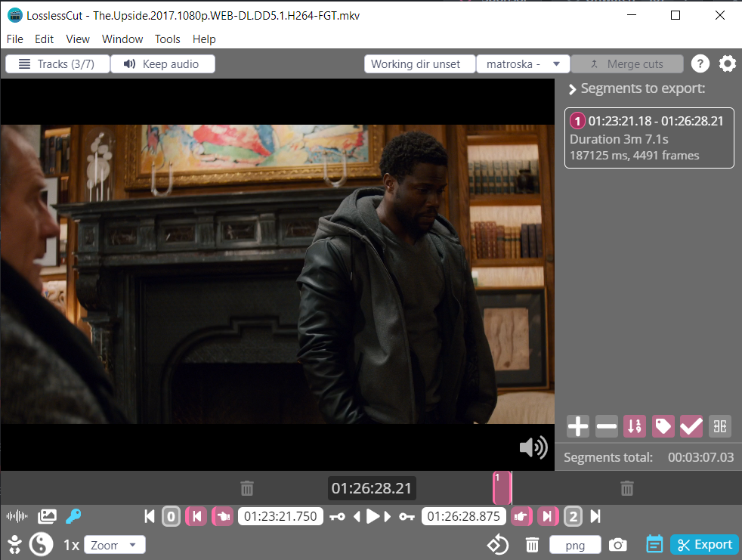Label the current segment with tag icon
The image size is (742, 560).
(x=663, y=426)
